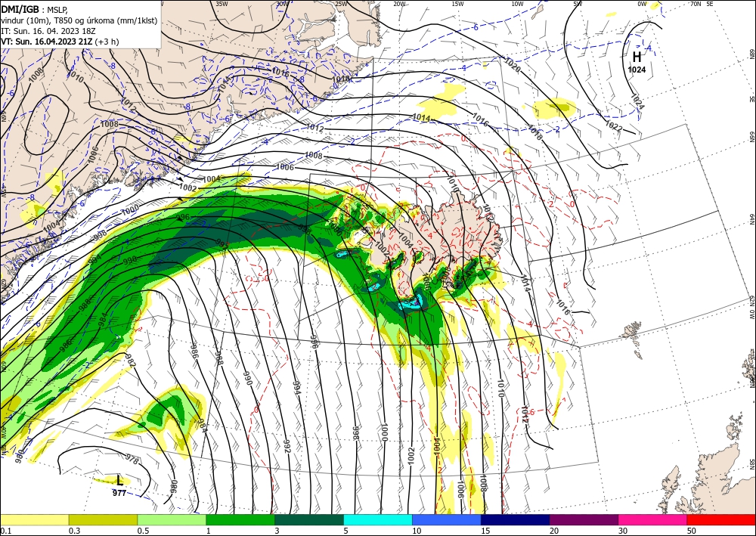Click the 1022 isobar label

(x=613, y=125)
